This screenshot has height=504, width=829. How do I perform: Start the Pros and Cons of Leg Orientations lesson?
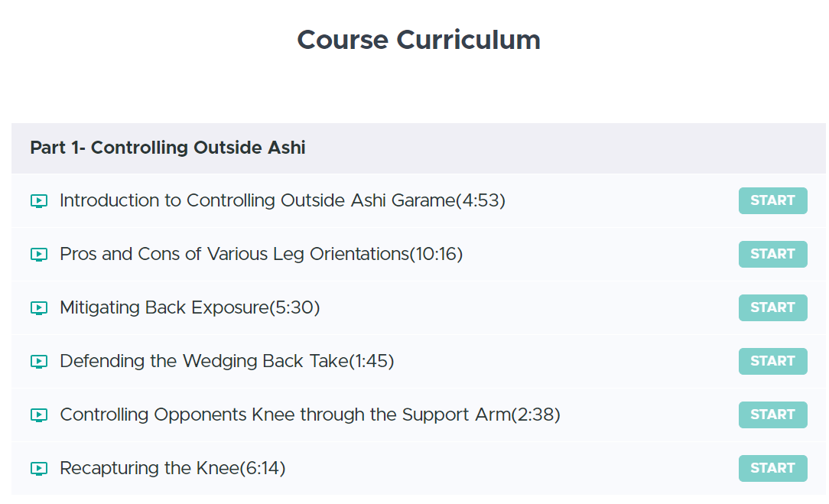tap(772, 254)
